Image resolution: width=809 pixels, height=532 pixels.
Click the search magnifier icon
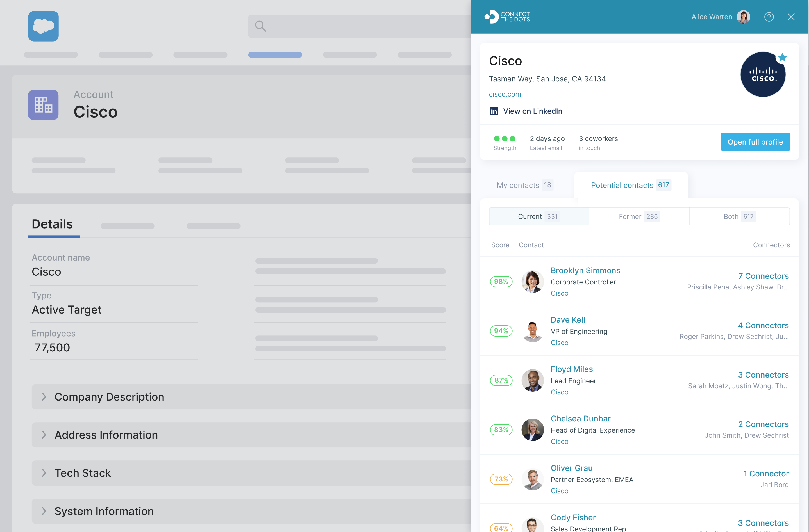point(260,26)
